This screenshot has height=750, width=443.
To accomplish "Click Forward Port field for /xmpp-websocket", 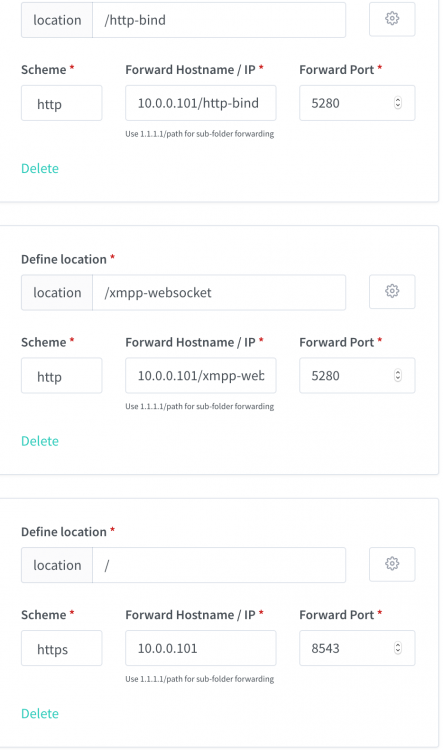I will (357, 375).
